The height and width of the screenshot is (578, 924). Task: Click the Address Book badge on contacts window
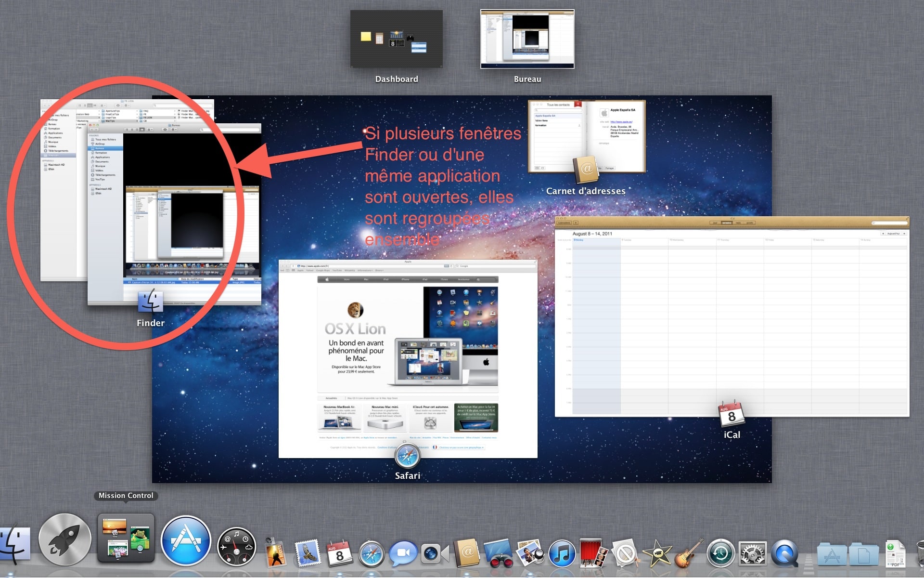[586, 170]
